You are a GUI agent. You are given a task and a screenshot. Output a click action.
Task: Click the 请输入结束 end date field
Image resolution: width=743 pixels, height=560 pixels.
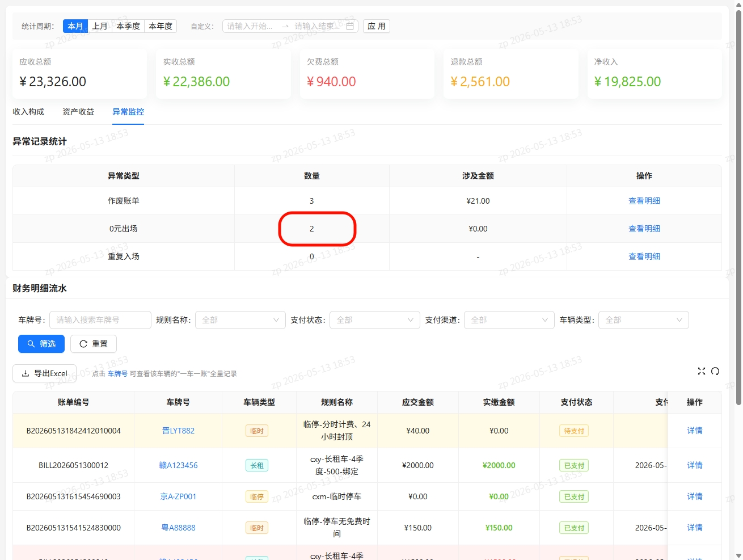coord(318,26)
